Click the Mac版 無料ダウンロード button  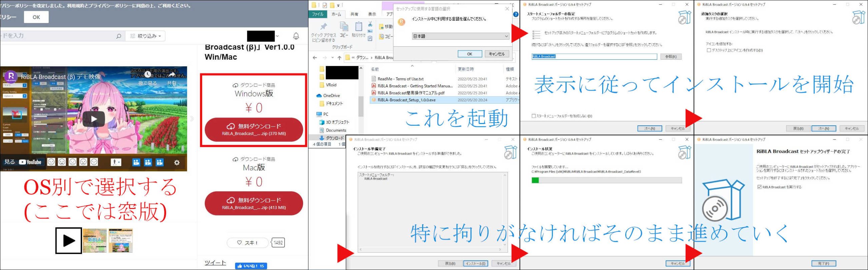[254, 203]
